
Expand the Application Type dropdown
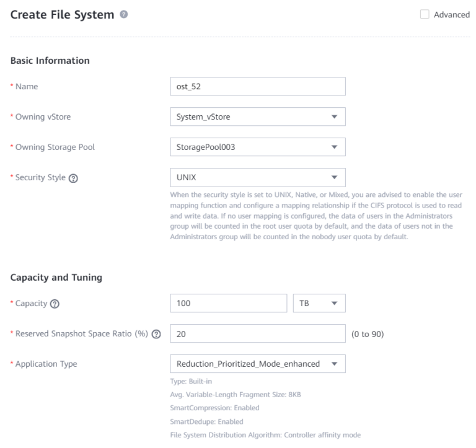coord(257,364)
